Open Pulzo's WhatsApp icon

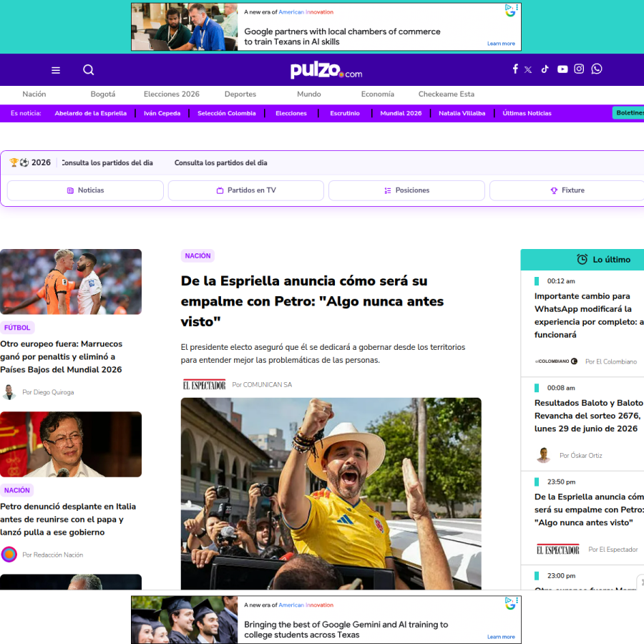click(x=597, y=69)
